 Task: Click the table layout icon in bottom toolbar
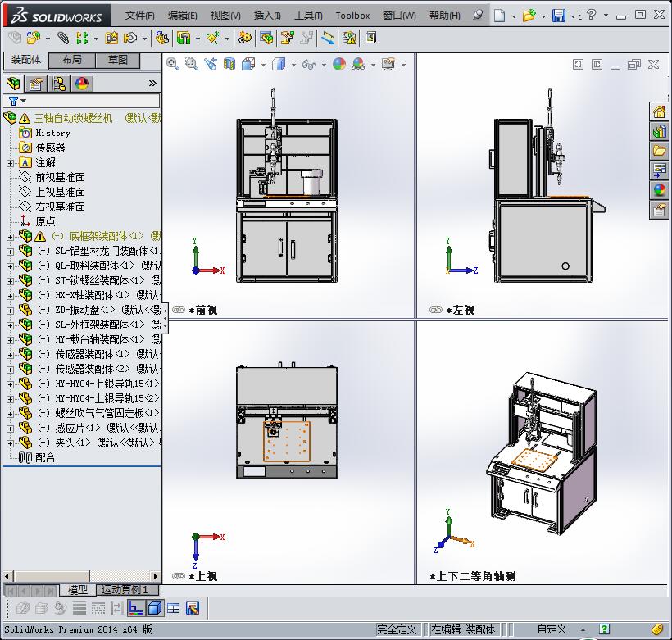click(x=174, y=608)
